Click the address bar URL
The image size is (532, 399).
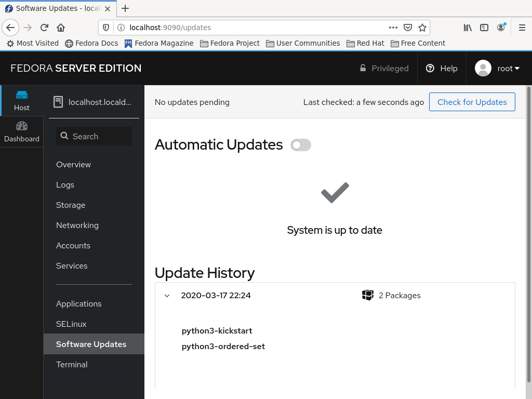tap(170, 28)
